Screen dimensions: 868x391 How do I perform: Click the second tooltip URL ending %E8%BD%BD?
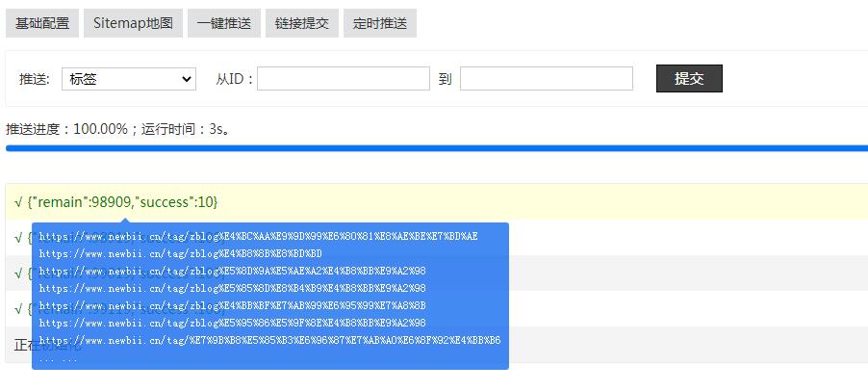(180, 253)
